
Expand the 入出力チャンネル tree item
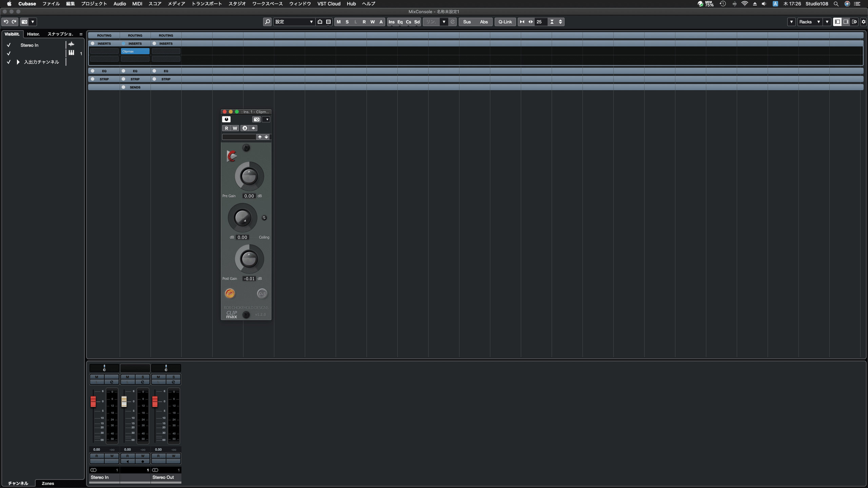click(18, 62)
